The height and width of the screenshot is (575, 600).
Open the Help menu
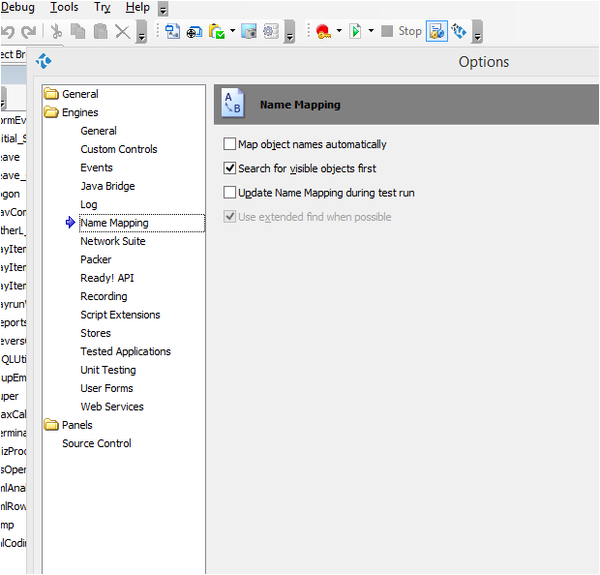click(x=137, y=7)
